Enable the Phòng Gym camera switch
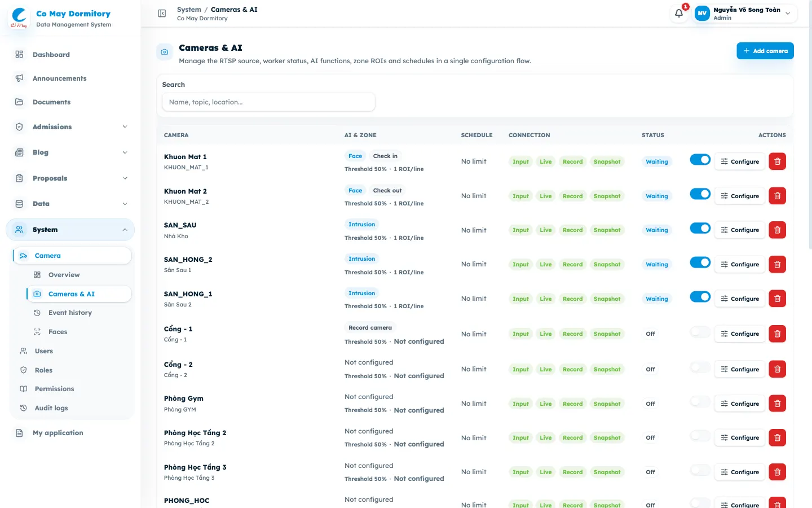 (x=700, y=401)
